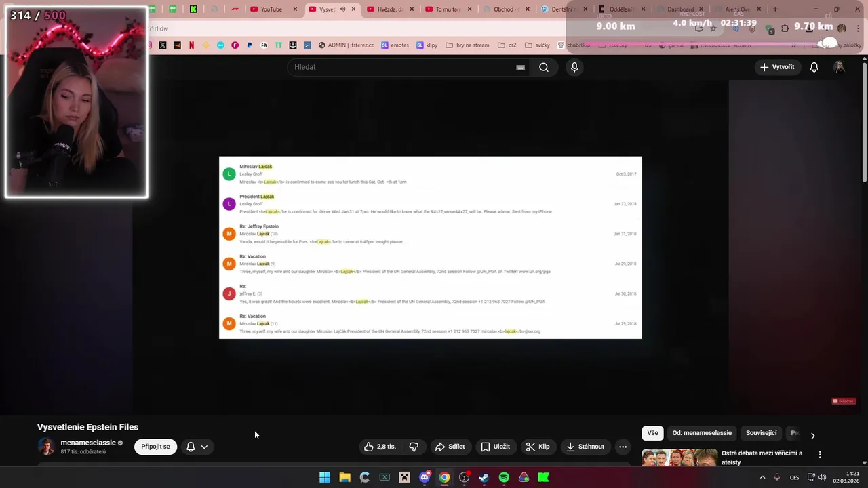
Task: Close the Vysvetlenie video tab
Action: pyautogui.click(x=353, y=9)
